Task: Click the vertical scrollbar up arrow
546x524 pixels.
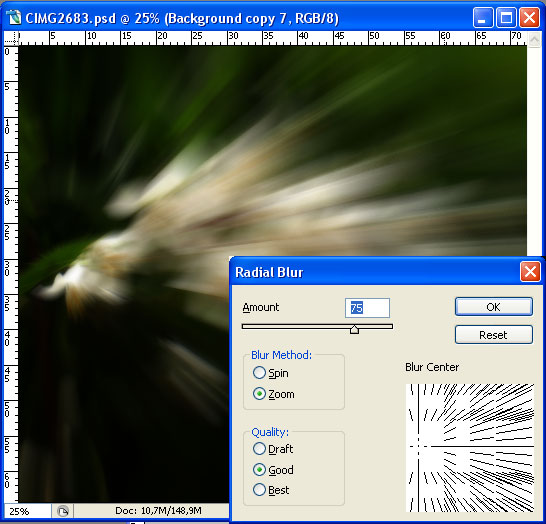Action: point(535,39)
